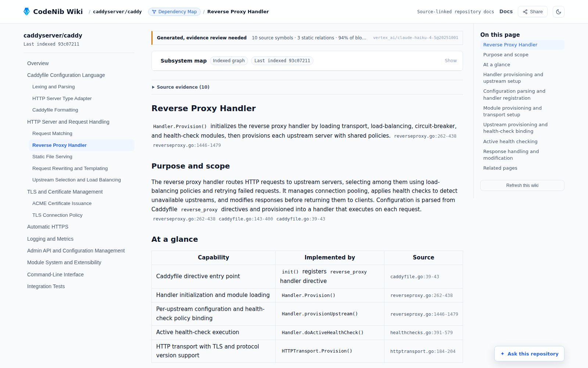
Task: Open Automatic HTTPS page
Action: pyautogui.click(x=48, y=227)
